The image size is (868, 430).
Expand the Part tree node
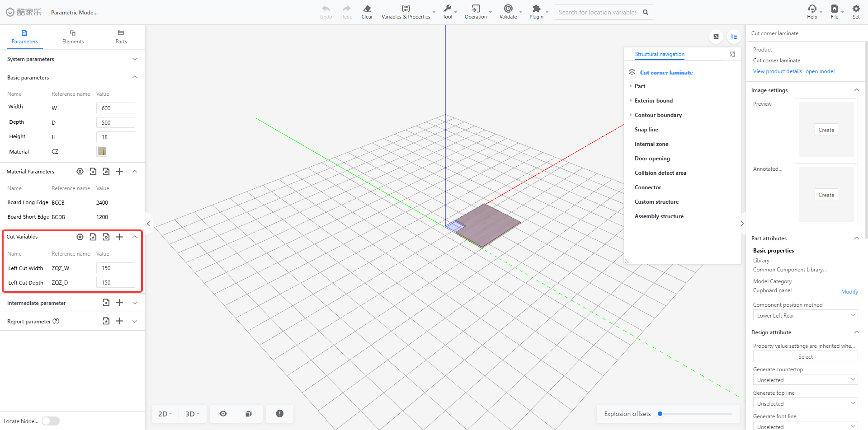coord(631,86)
